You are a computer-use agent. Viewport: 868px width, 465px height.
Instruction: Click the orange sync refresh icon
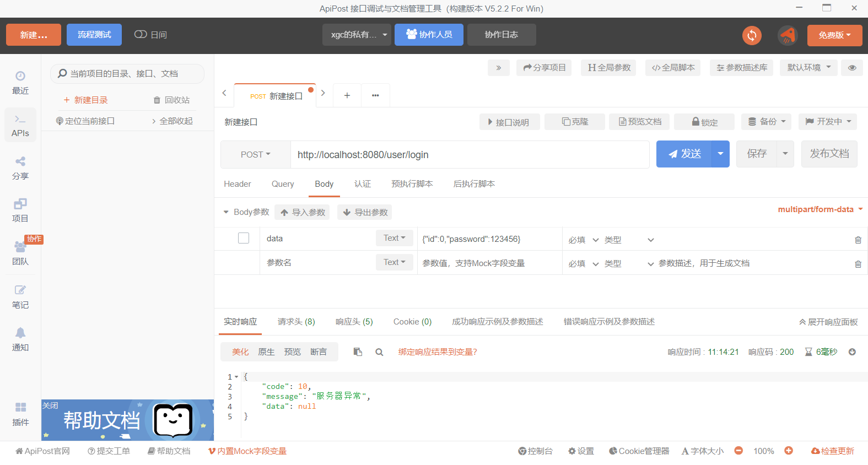pos(752,35)
